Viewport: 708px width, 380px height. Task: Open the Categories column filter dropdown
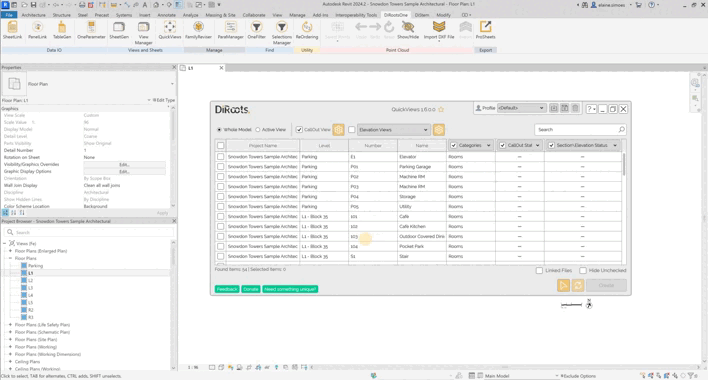coord(489,145)
